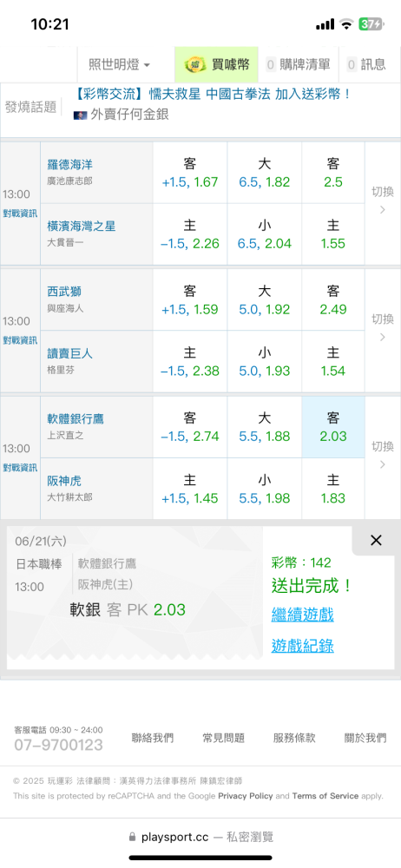Open the 讀賣巨人 team link
The width and height of the screenshot is (401, 868).
69,354
